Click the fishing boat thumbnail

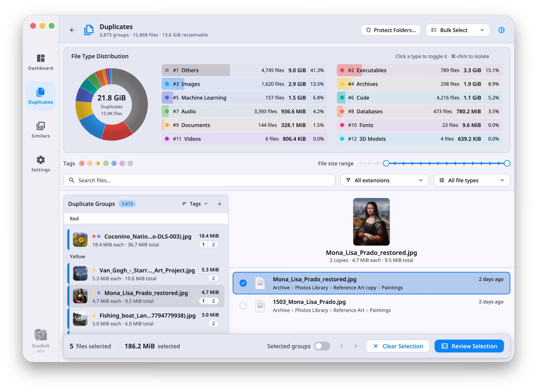tap(80, 319)
